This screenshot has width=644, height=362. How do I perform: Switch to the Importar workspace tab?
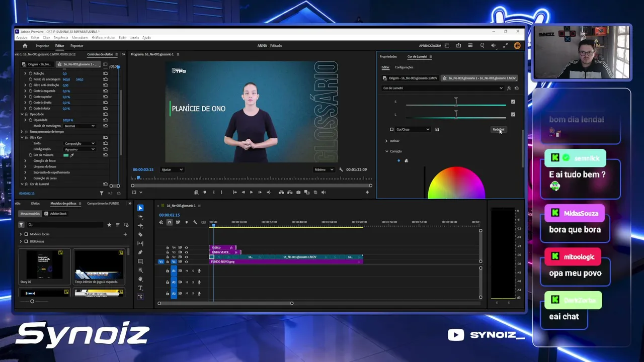[x=42, y=46]
